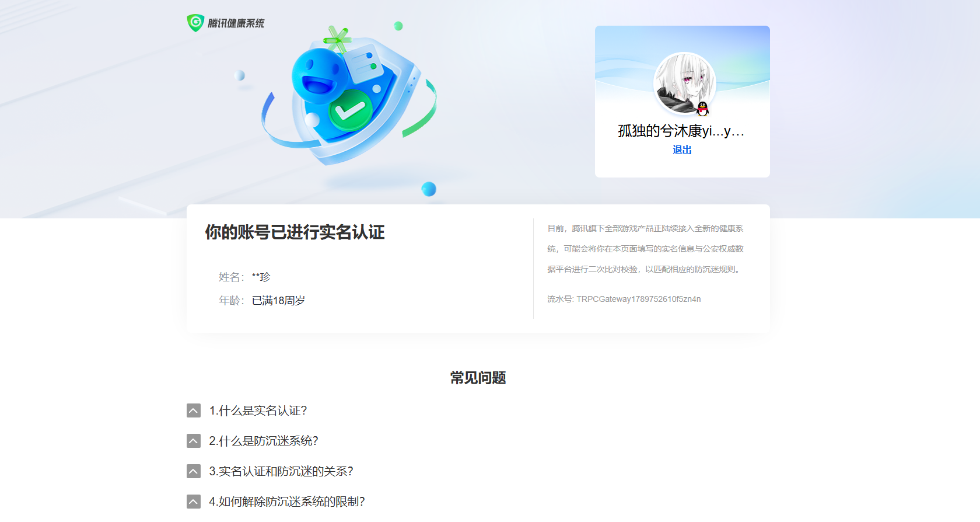Screen dimensions: 980x522
Task: Click the username 孤独的兮沐康yi...y…
Action: pyautogui.click(x=681, y=131)
